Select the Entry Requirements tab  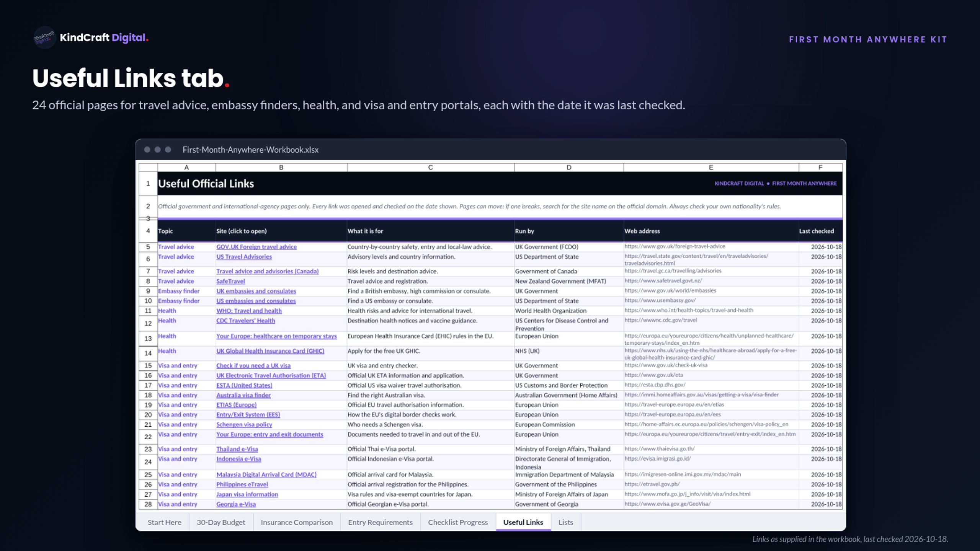380,522
